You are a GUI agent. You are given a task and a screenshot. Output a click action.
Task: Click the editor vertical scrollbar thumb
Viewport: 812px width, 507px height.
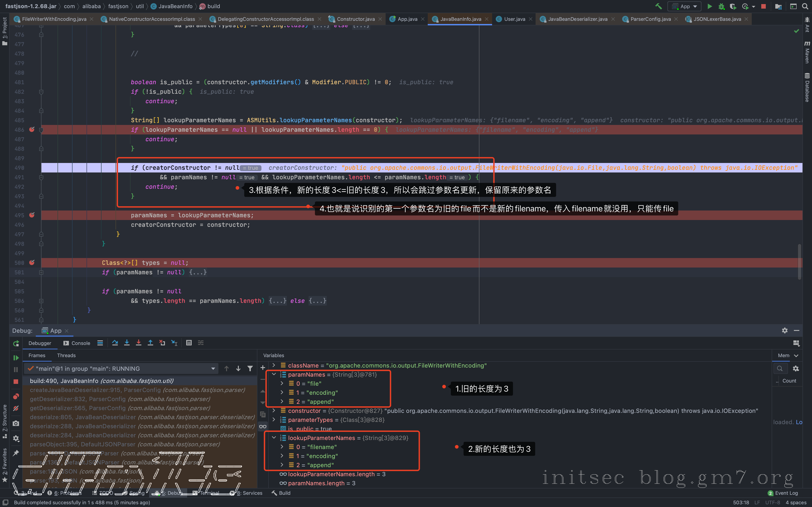coord(799,262)
